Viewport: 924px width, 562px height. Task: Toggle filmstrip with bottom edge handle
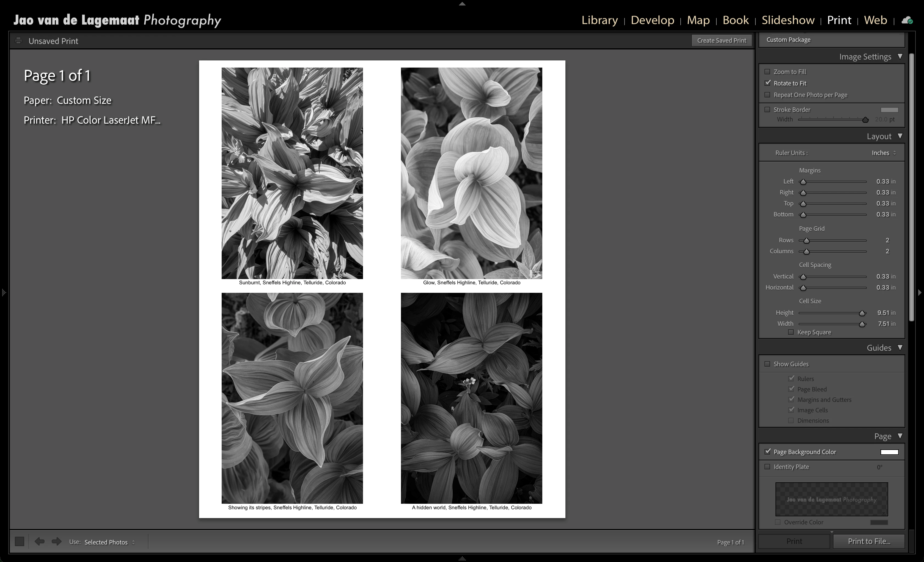(x=462, y=559)
